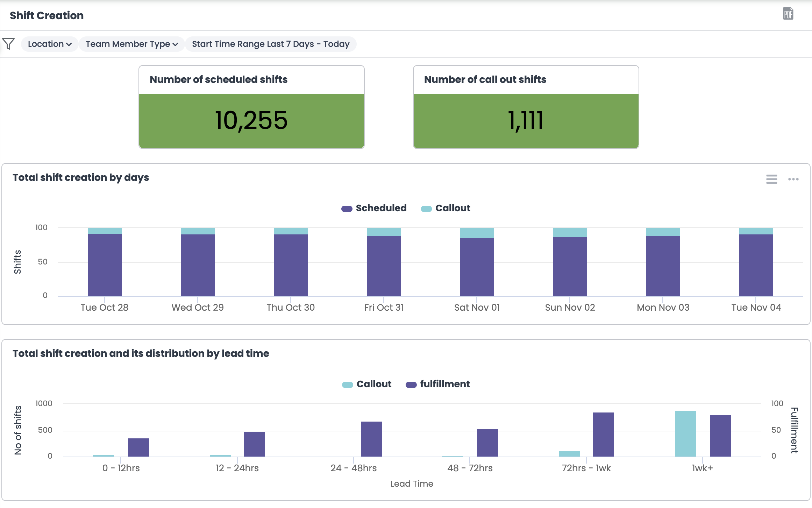This screenshot has height=508, width=812.
Task: Click the fulfillment bar for 24 - 48hrs
Action: pyautogui.click(x=371, y=439)
